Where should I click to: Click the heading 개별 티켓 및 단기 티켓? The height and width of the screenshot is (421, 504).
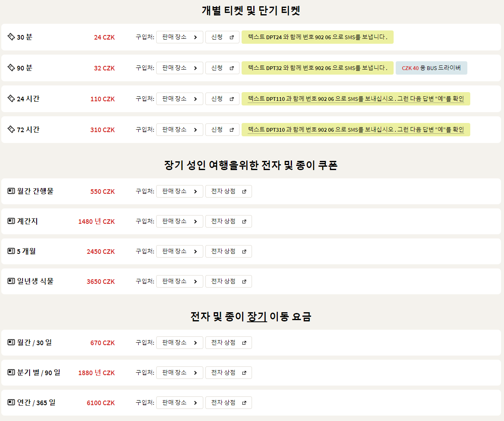coord(251,10)
